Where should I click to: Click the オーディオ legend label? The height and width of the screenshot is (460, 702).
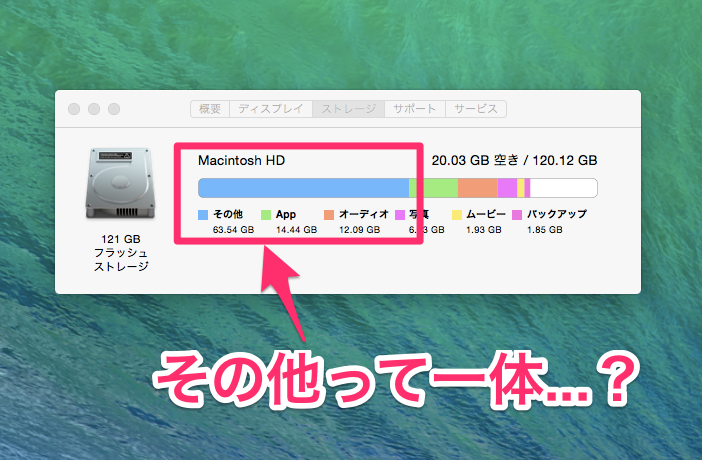(x=364, y=215)
